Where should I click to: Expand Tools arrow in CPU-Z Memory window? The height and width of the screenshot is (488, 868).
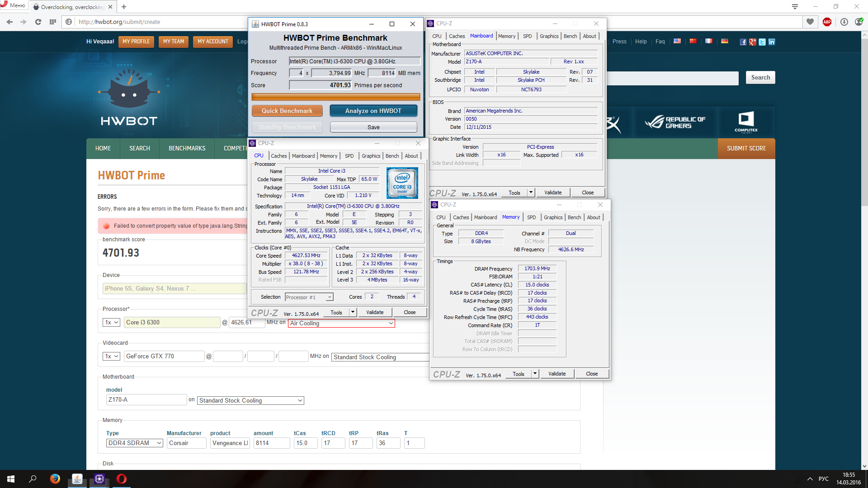click(535, 374)
